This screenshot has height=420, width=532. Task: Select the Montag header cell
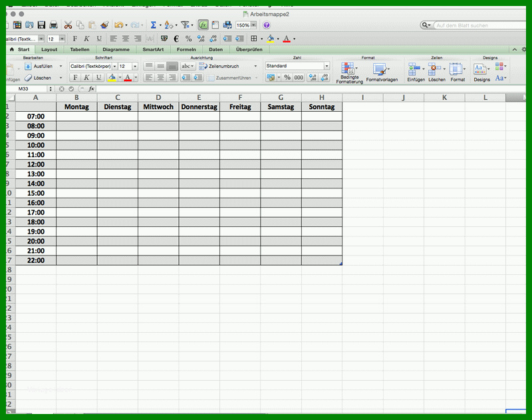[76, 106]
